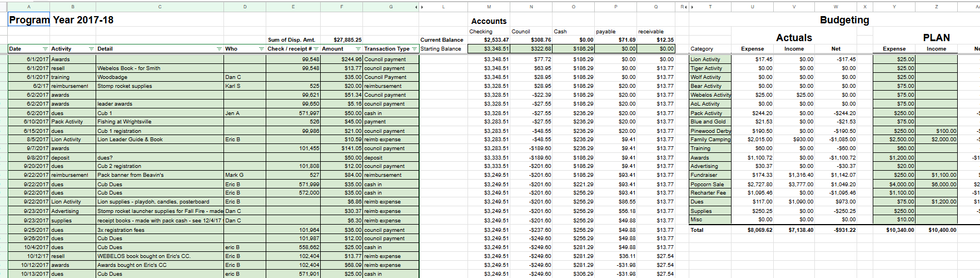980x278 pixels.
Task: Select the 'Karl S' cell
Action: 245,86
